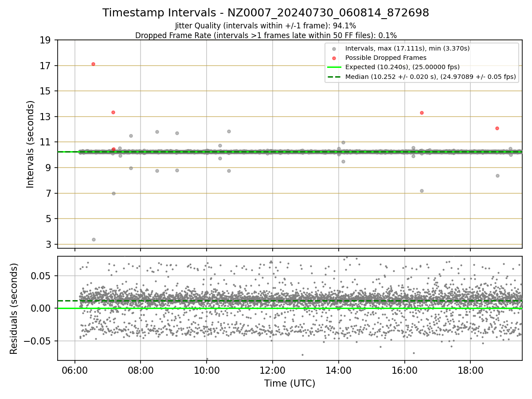The width and height of the screenshot is (532, 399).
Task: Click the "Jitter Quality" 94.1% subtitle line
Action: (x=266, y=26)
